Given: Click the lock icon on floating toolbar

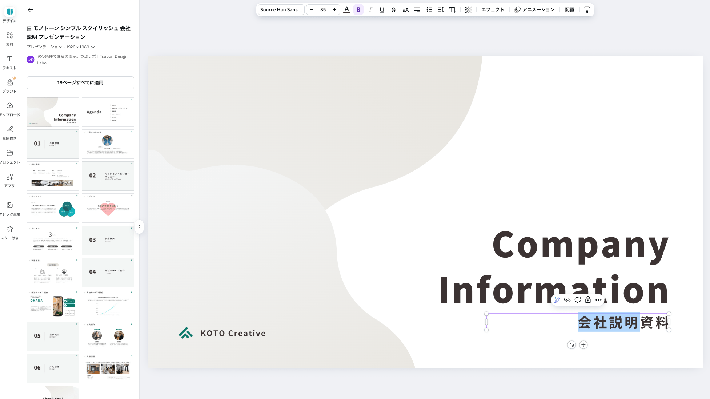Looking at the screenshot, I should click(588, 300).
